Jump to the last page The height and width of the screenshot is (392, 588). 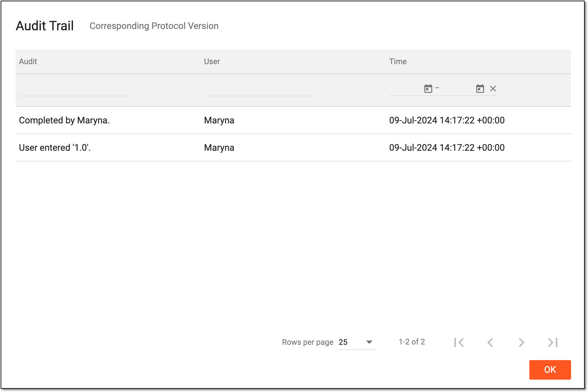(553, 342)
